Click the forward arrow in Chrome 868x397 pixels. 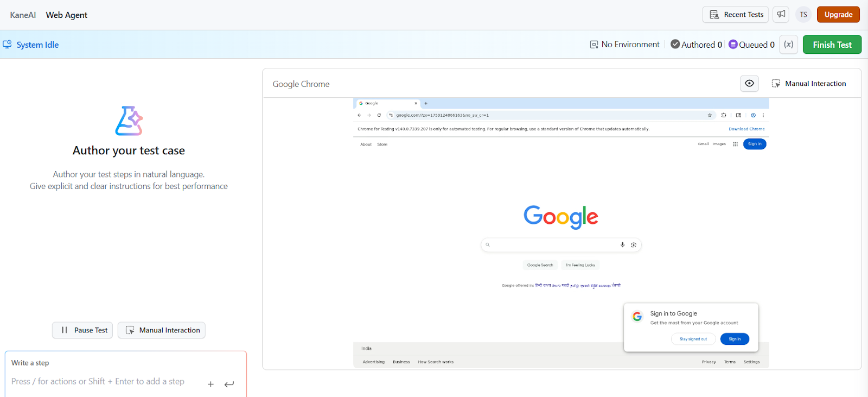369,115
